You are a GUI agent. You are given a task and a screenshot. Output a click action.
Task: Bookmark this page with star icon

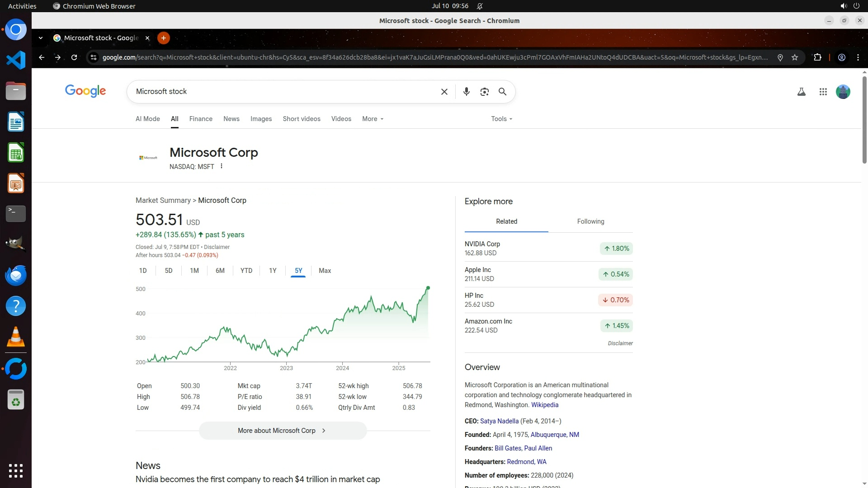point(795,57)
